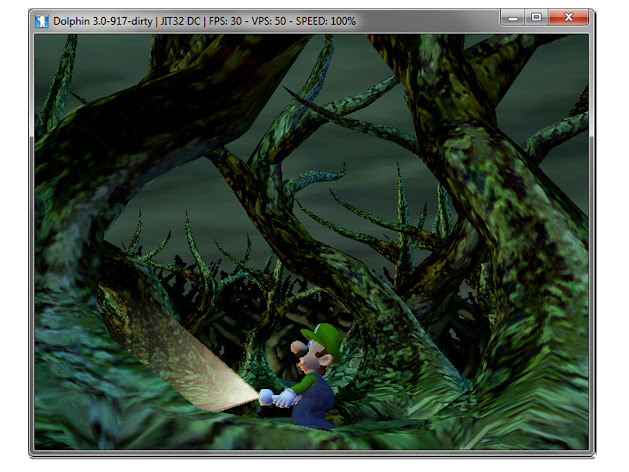Click the Dolphin app icon in title bar
This screenshot has height=472, width=629.
click(x=41, y=21)
